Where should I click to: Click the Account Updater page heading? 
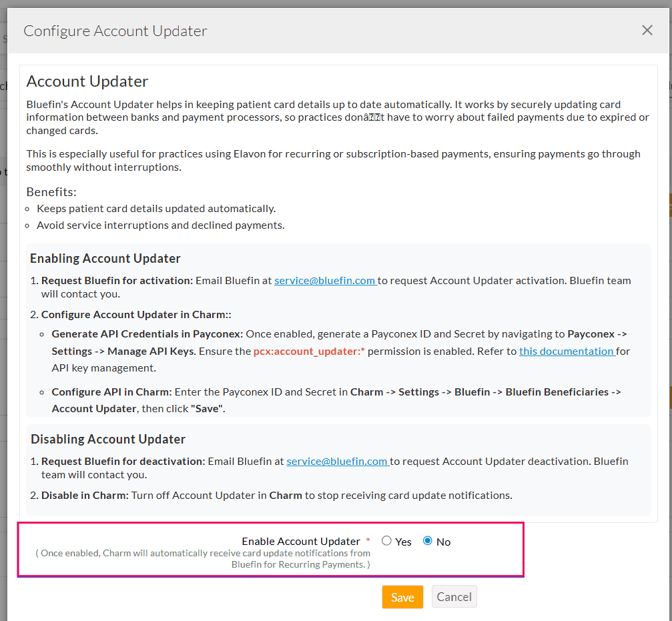[x=87, y=81]
